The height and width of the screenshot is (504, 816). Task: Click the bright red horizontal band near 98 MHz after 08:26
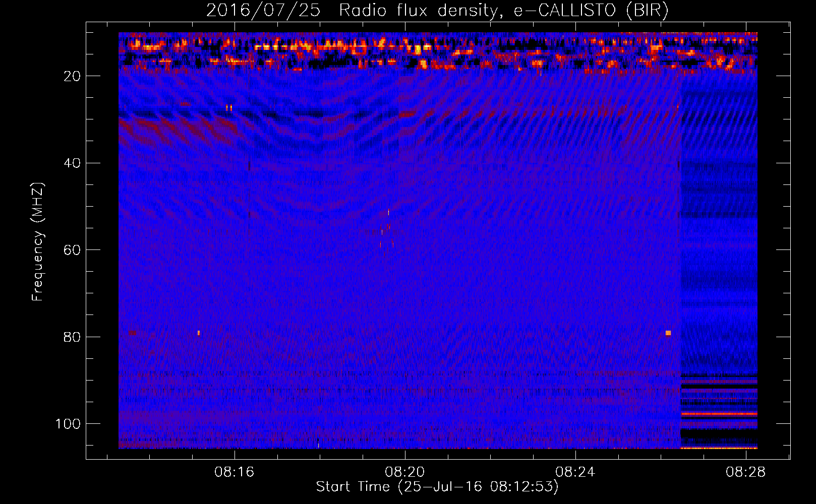click(x=719, y=414)
